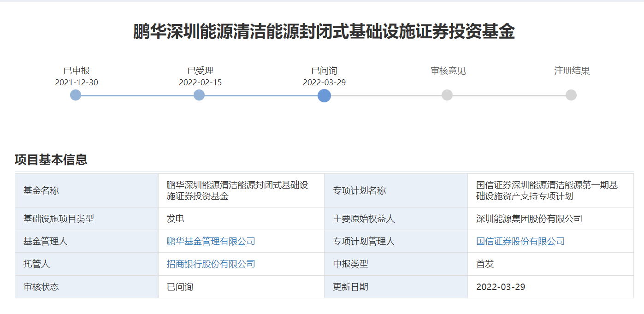The image size is (644, 314).
Task: Click the 更新日期 value 2022-03-29
Action: pos(500,287)
